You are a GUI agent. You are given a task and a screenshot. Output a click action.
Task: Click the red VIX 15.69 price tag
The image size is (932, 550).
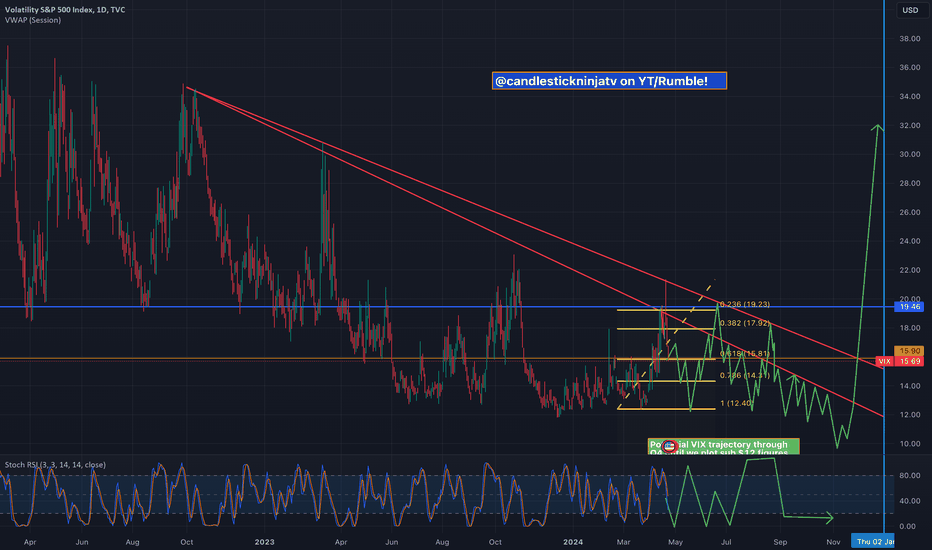(x=900, y=361)
